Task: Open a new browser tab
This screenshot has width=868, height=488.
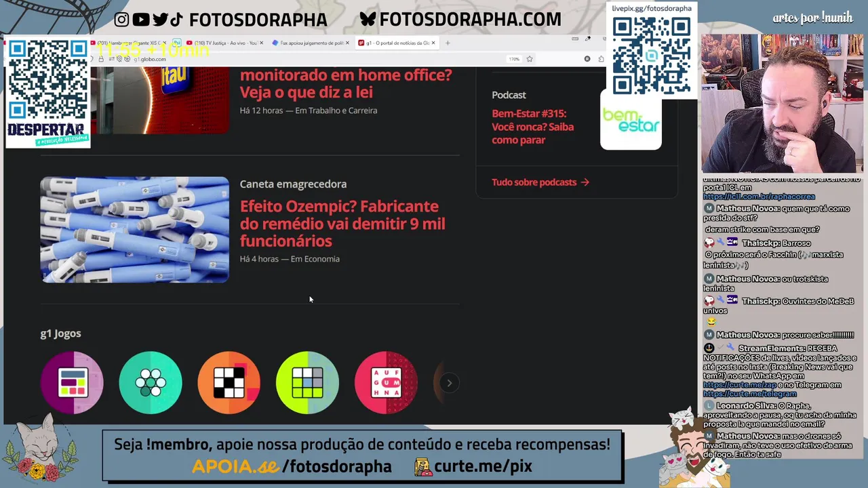Action: 448,43
